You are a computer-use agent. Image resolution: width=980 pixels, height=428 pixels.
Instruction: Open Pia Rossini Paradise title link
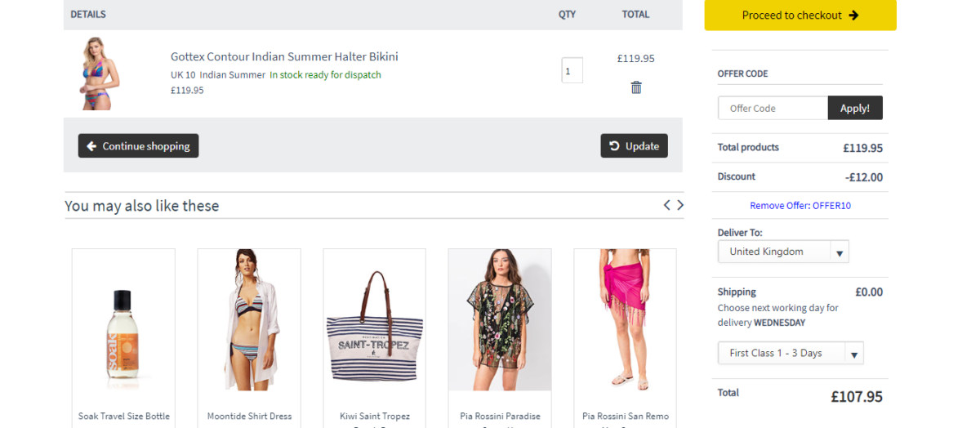tap(500, 417)
